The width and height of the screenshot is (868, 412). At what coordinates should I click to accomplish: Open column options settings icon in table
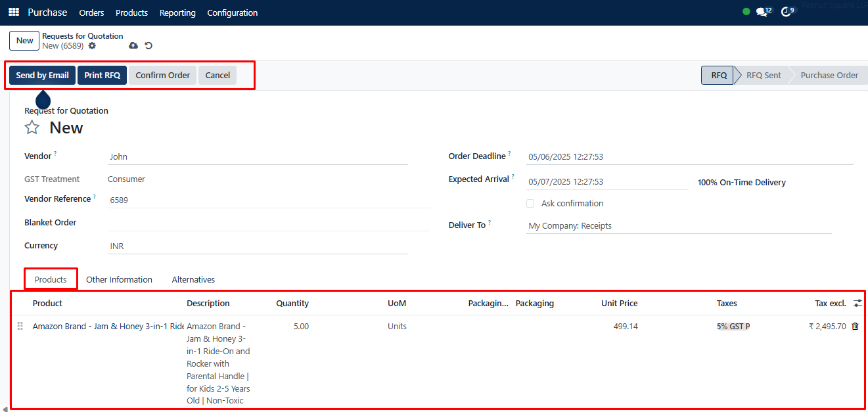tap(857, 303)
